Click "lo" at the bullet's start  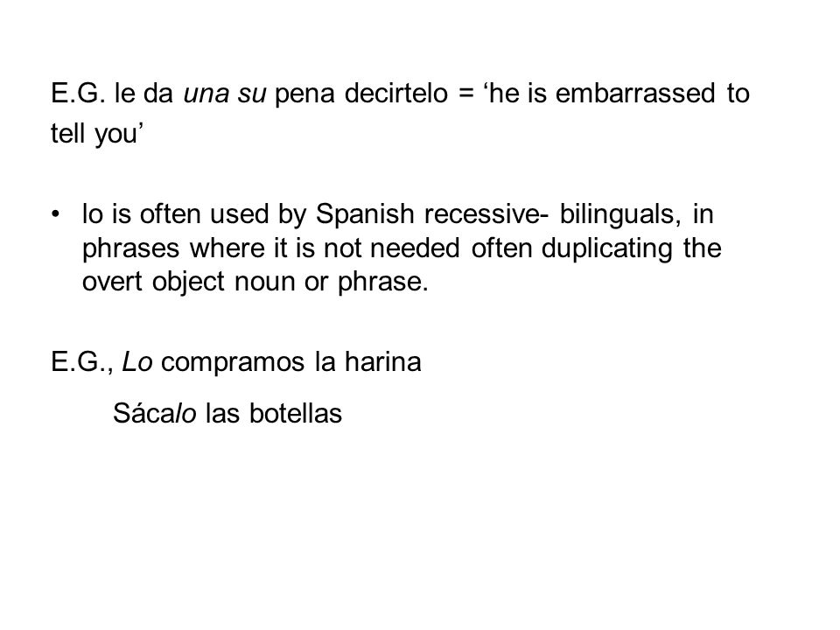click(x=92, y=213)
